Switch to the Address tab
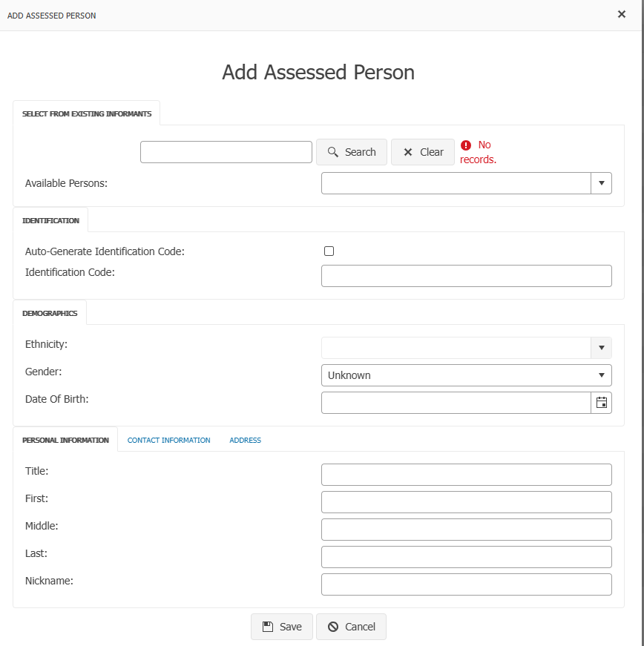The width and height of the screenshot is (644, 646). click(245, 441)
